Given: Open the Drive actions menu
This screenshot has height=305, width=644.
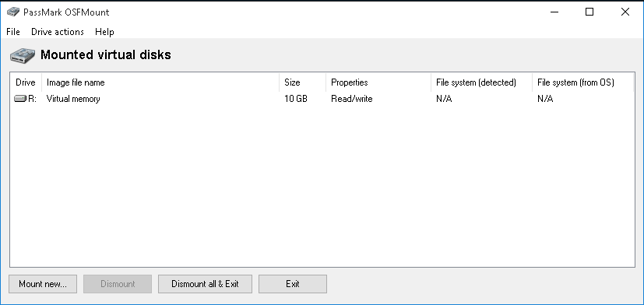Looking at the screenshot, I should [x=58, y=32].
